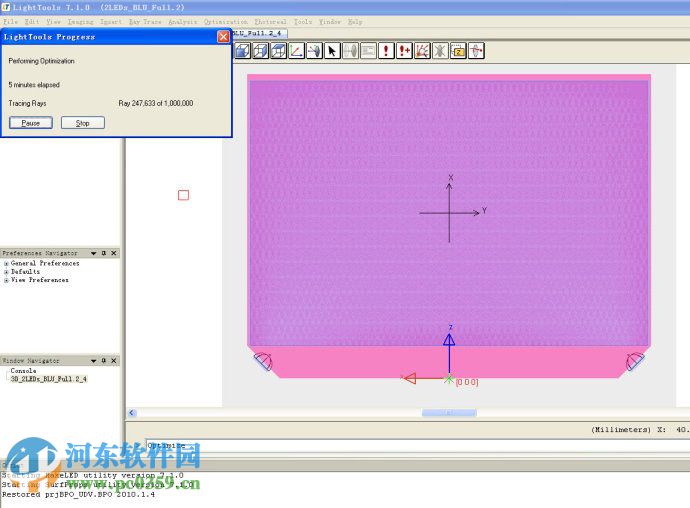Click the scattered rays burst icon
The width and height of the screenshot is (690, 508).
point(422,51)
